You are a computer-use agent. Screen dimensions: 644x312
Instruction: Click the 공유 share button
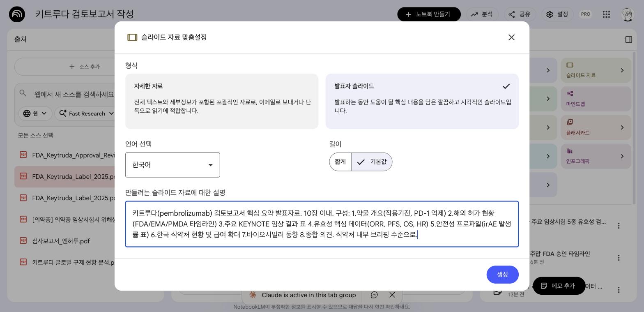(x=520, y=14)
